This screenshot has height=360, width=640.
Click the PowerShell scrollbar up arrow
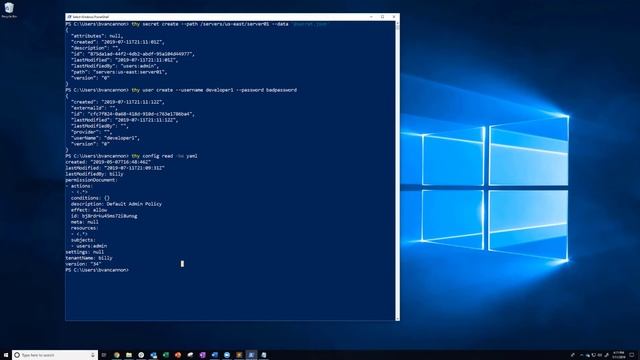(x=398, y=23)
